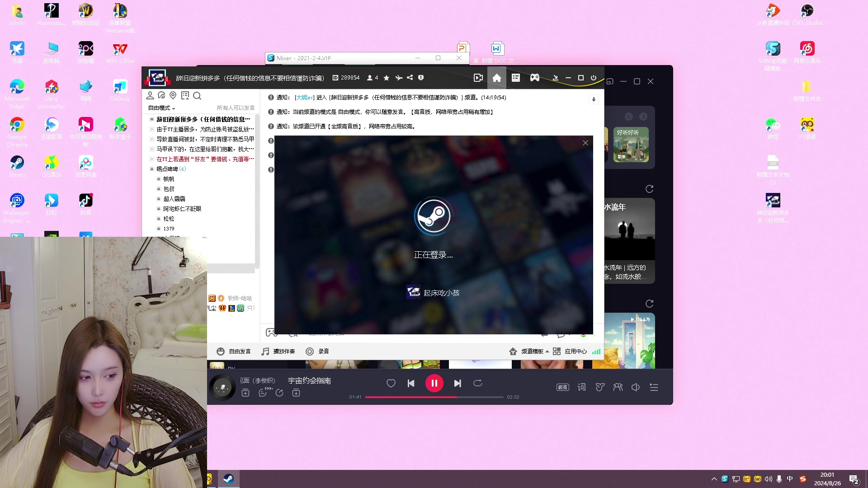Click the taskbar microphone tray icon
Screen dimensions: 868x488
click(779, 479)
